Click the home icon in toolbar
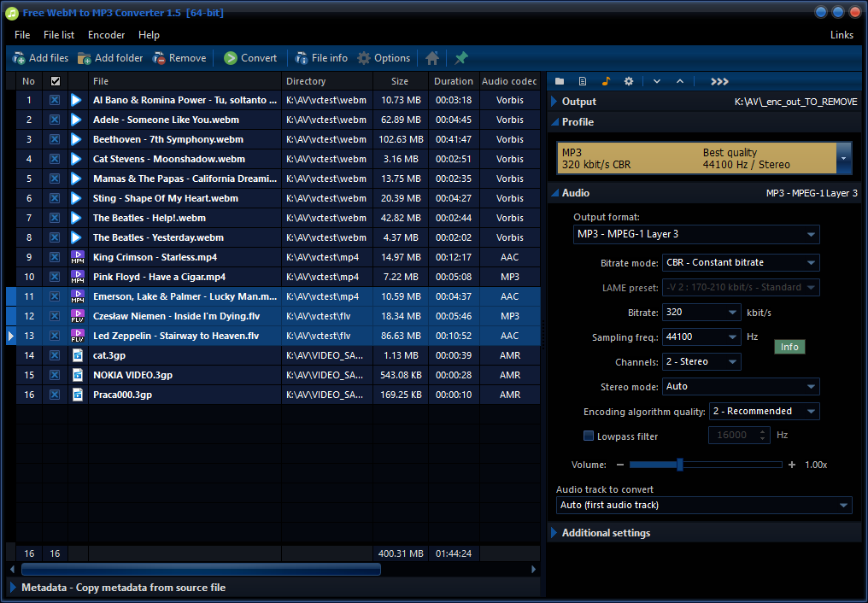Viewport: 868px width, 603px height. (x=432, y=58)
